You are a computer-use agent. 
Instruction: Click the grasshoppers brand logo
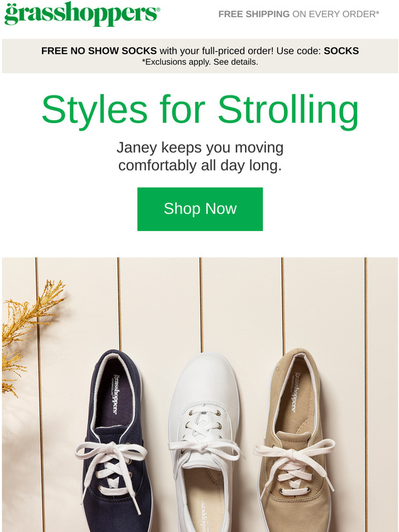(x=82, y=14)
